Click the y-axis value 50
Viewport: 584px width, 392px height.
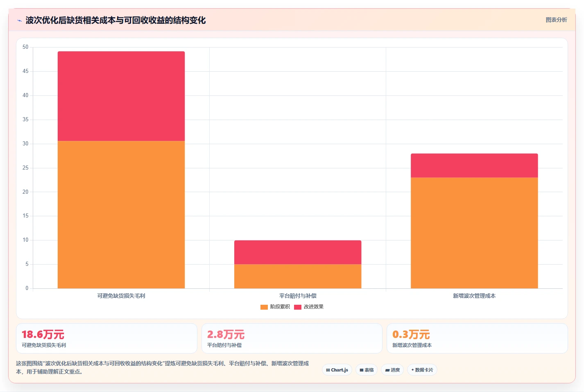[x=25, y=47]
